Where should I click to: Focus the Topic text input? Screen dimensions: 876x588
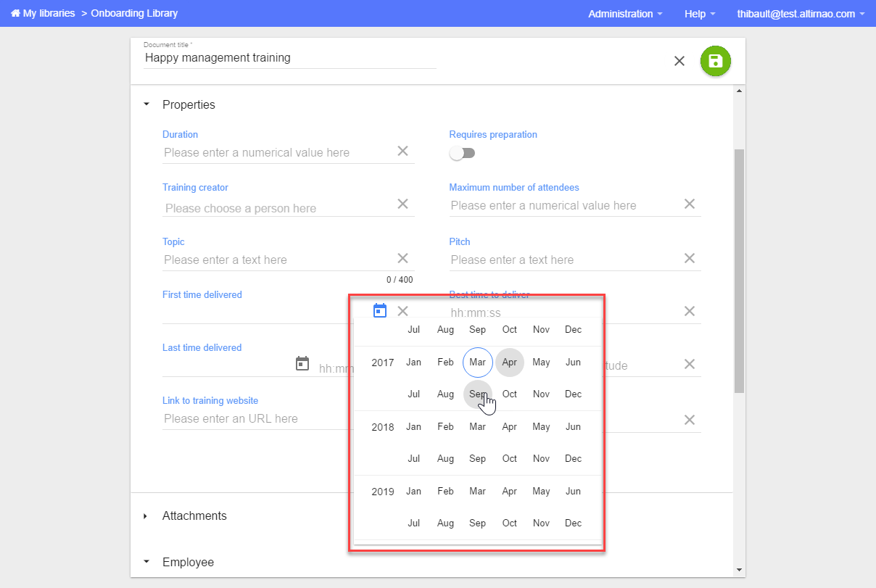point(278,260)
